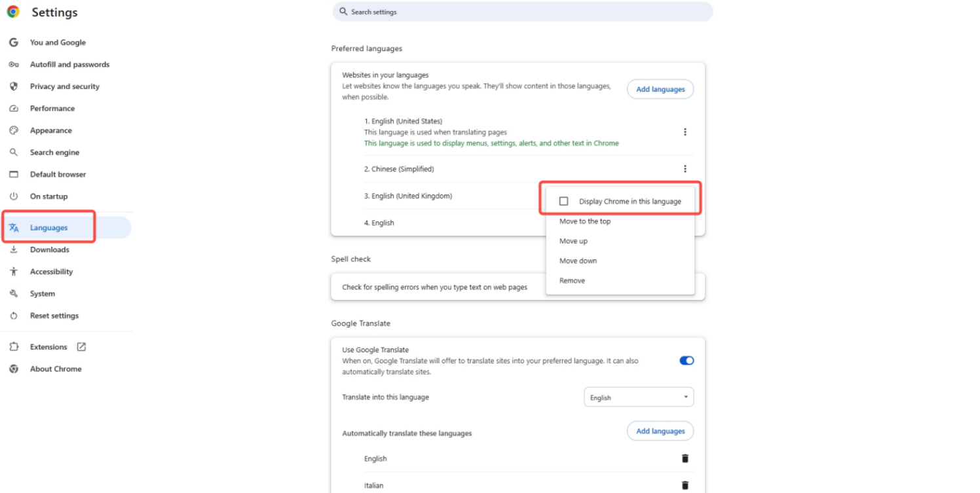Delete Italian from auto-translate list
Viewport: 980px width, 493px height.
click(x=685, y=485)
